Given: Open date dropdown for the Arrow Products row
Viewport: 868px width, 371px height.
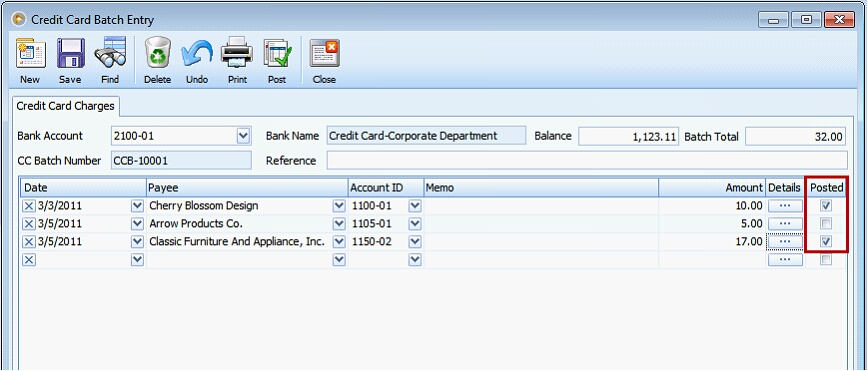Looking at the screenshot, I should [137, 224].
